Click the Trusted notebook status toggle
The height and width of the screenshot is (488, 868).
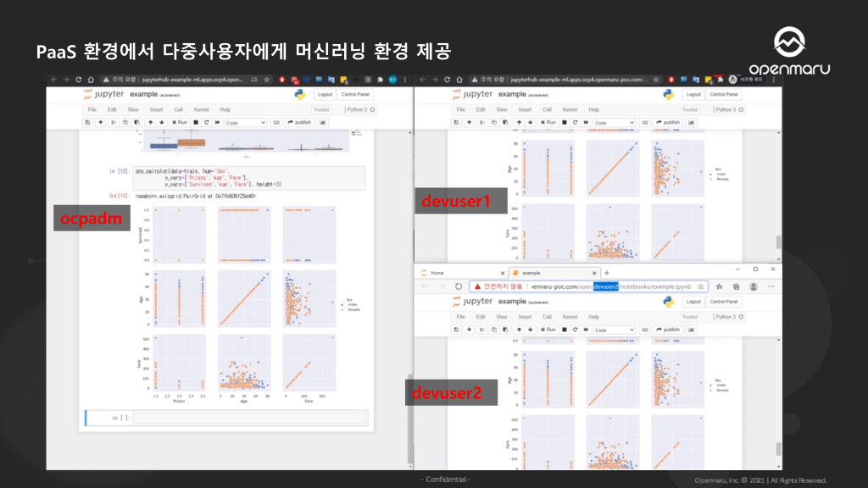click(323, 110)
